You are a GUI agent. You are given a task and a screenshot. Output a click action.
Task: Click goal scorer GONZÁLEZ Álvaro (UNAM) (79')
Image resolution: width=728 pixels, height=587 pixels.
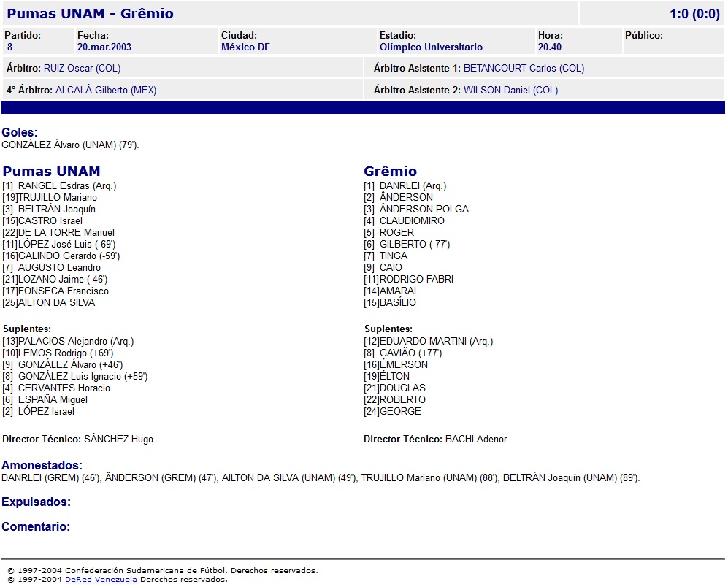click(70, 145)
